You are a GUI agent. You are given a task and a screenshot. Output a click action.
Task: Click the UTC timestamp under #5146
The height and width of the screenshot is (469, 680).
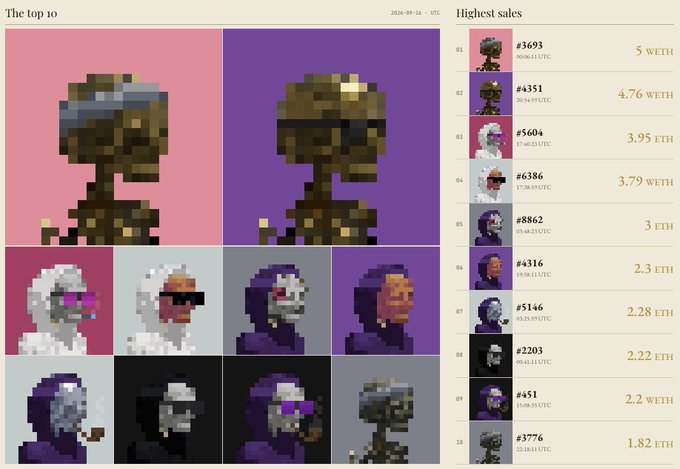coord(533,318)
